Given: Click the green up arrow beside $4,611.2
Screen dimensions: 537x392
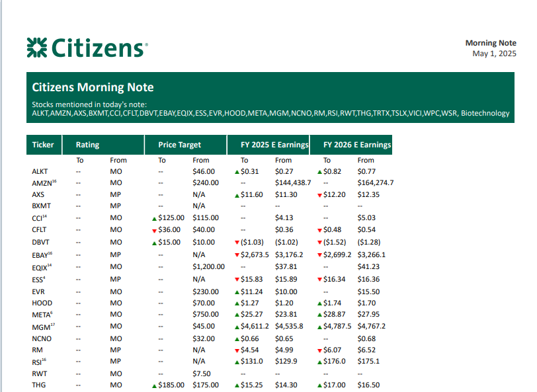Looking at the screenshot, I should click(237, 327).
